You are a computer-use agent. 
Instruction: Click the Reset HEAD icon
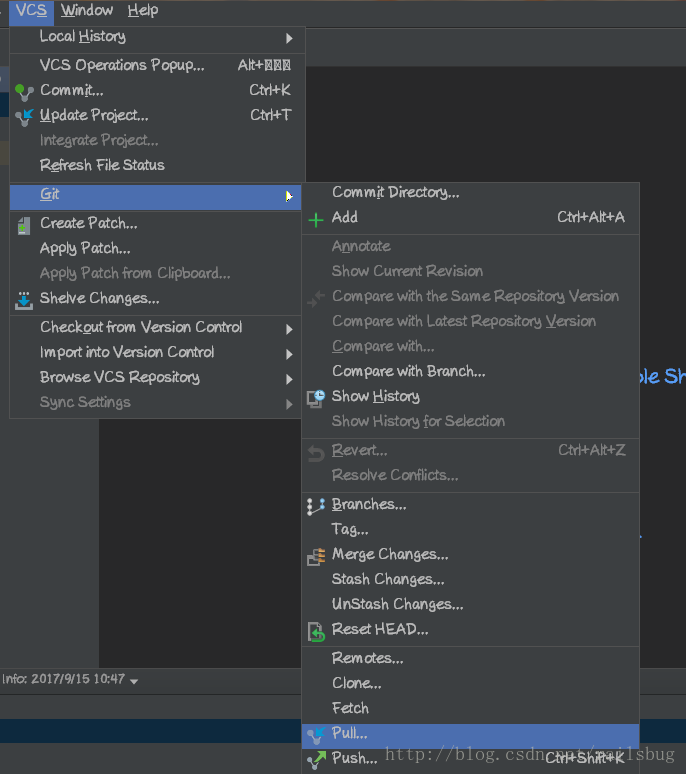pyautogui.click(x=316, y=631)
